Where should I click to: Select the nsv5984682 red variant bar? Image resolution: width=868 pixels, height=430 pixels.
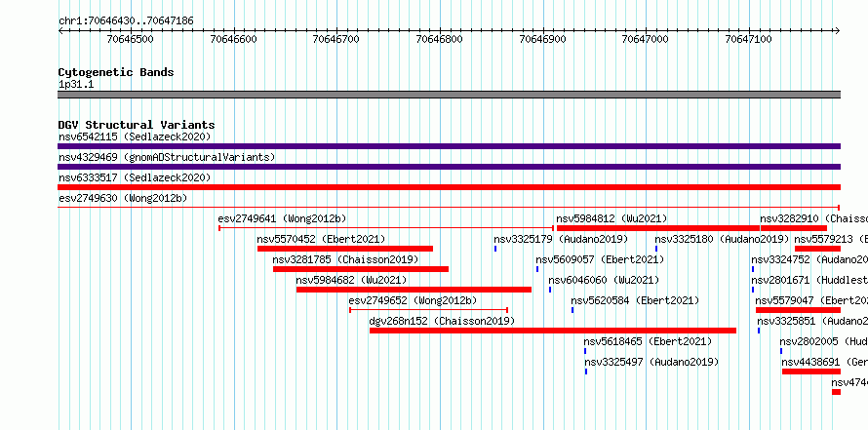pos(414,290)
